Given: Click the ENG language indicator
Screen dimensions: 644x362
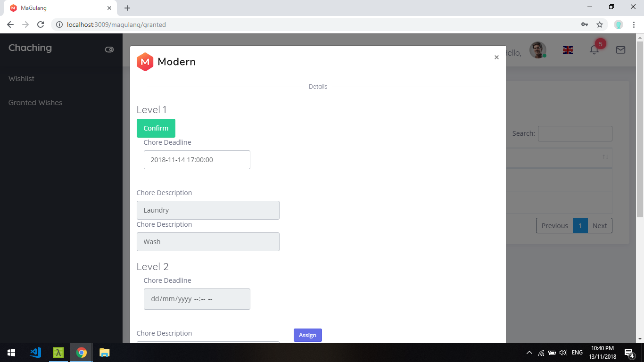Looking at the screenshot, I should (577, 353).
